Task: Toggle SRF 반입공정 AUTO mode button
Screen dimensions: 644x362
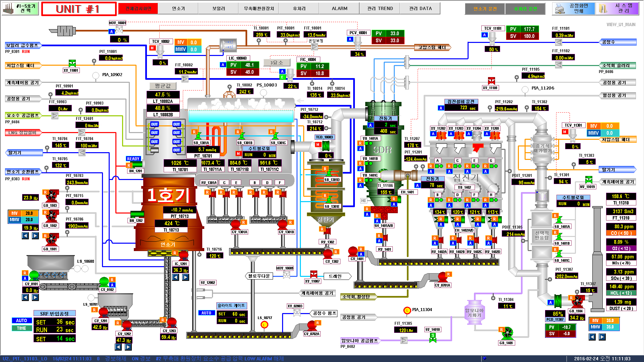Action: click(21, 321)
